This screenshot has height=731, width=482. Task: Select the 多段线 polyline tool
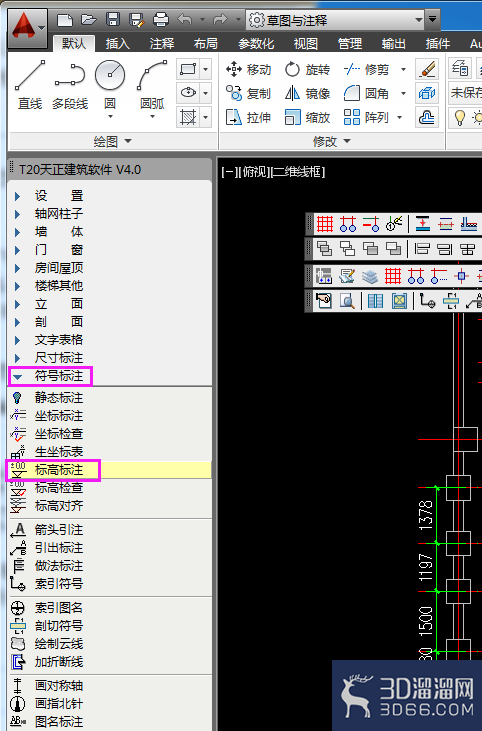70,85
